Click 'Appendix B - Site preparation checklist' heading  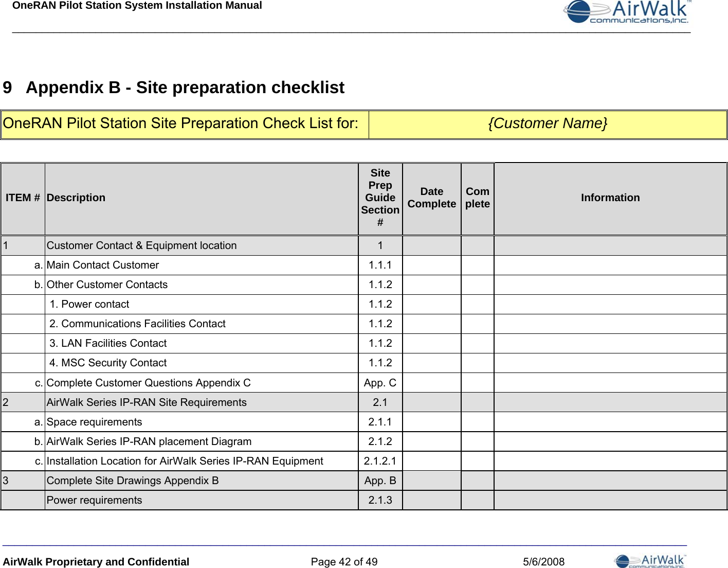click(185, 87)
